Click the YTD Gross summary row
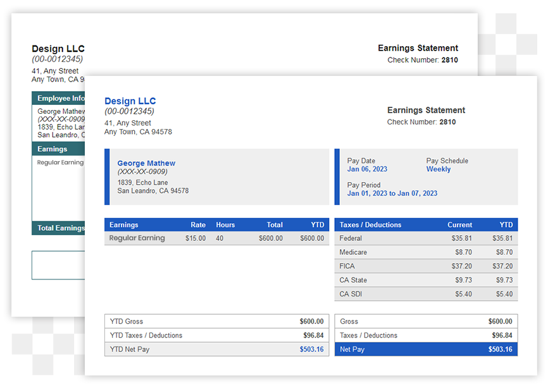 [x=216, y=321]
